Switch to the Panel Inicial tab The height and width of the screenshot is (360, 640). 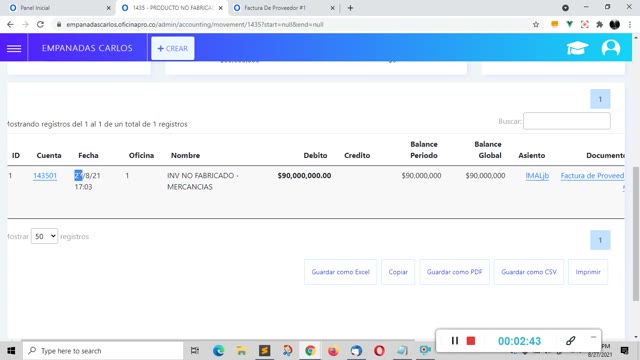(59, 8)
